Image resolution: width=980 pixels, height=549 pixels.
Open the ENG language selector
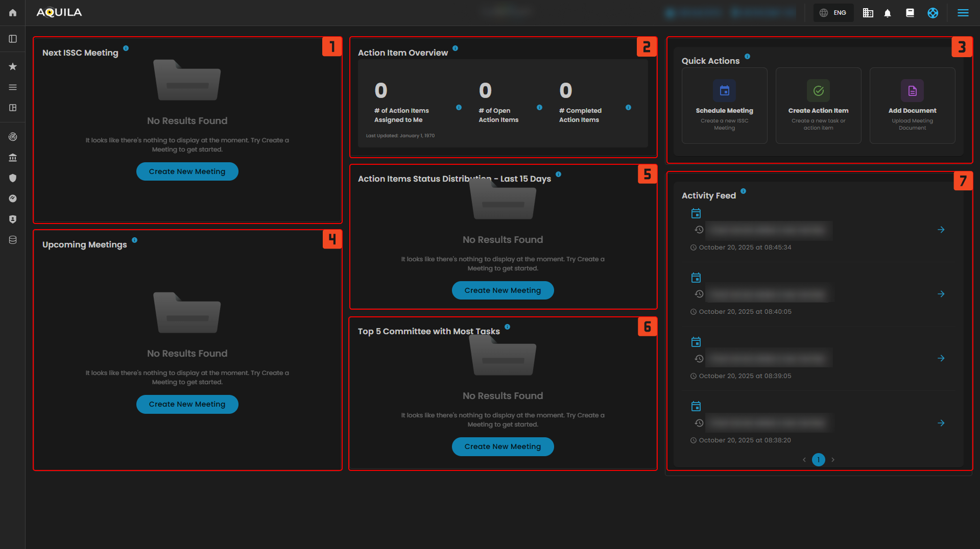[833, 13]
